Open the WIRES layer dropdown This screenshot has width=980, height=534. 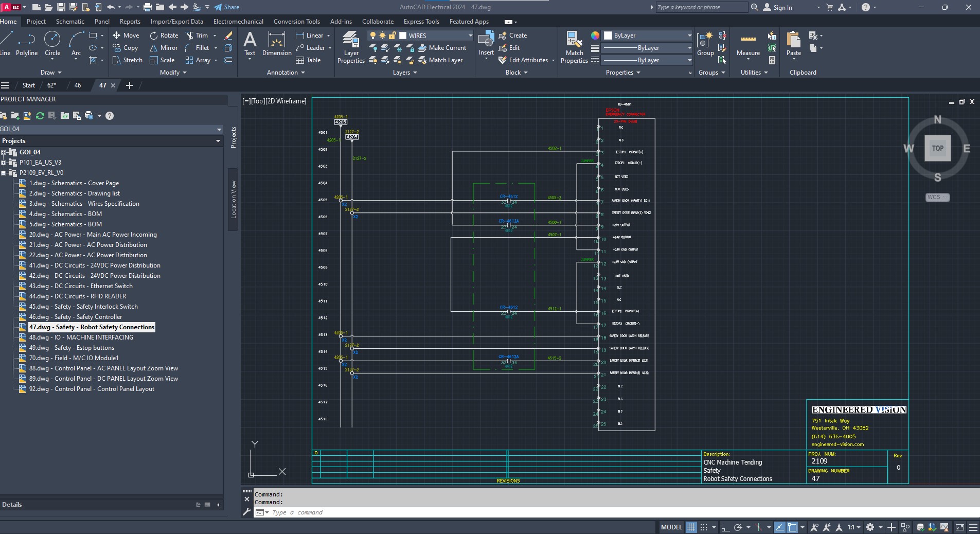point(470,35)
